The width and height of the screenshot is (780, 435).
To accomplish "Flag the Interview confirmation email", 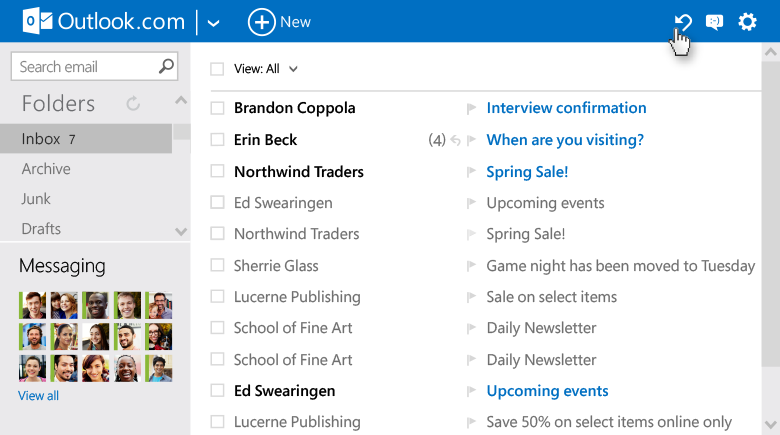I will (470, 108).
